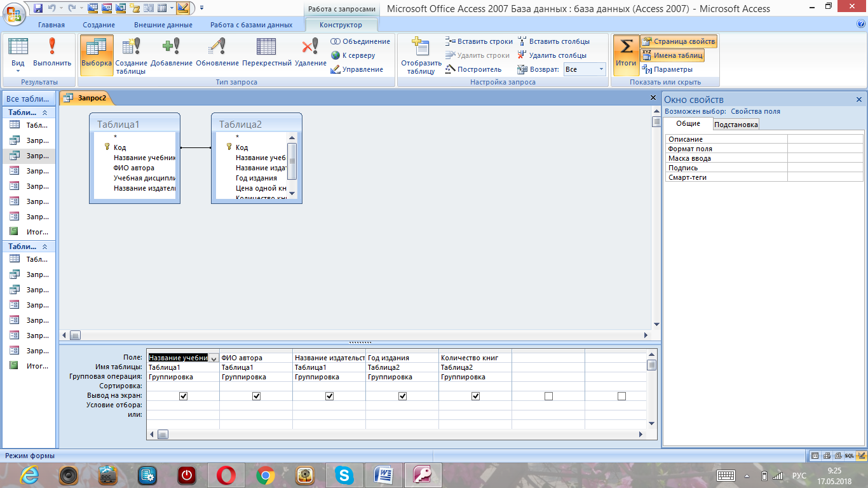Uncheck display for Год издания column
Screen dimensions: 868x488
pos(403,396)
